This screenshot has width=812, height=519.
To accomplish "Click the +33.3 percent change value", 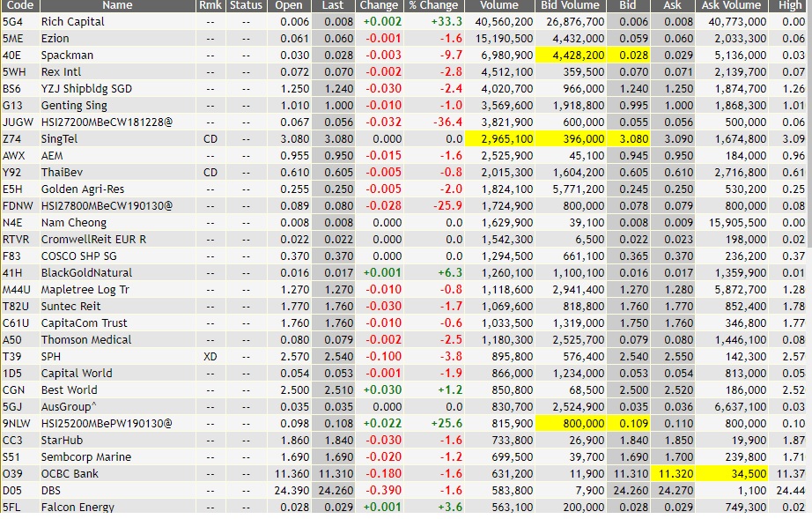I will coord(447,22).
